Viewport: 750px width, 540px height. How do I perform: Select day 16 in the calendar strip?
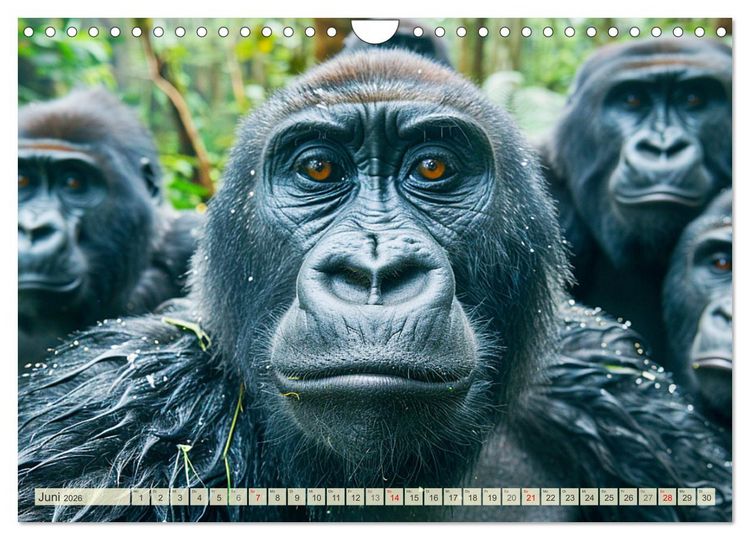[x=433, y=497]
